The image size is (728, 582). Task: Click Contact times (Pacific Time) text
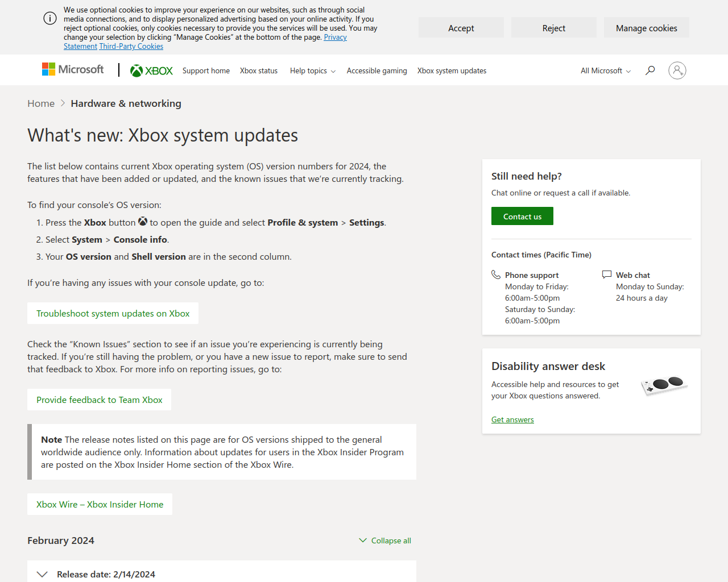541,255
